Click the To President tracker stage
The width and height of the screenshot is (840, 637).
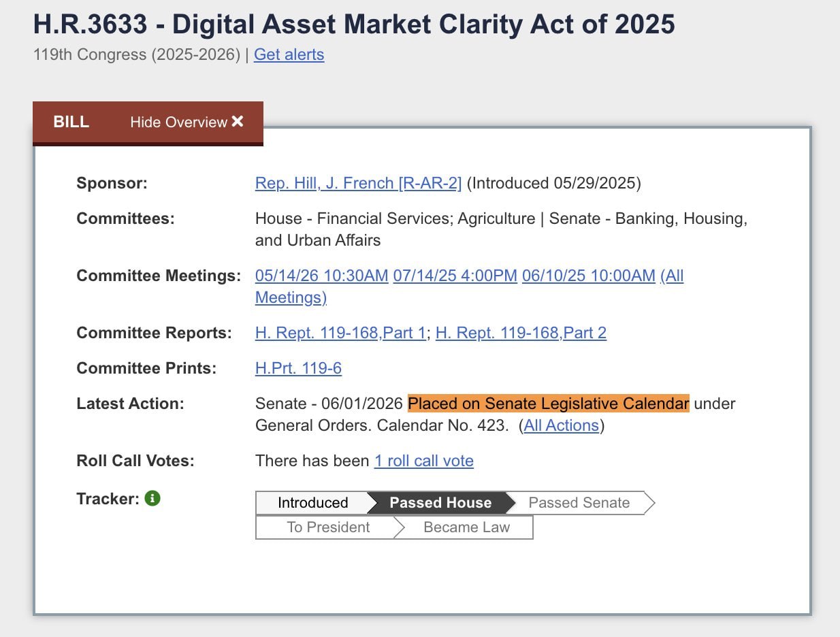point(328,527)
